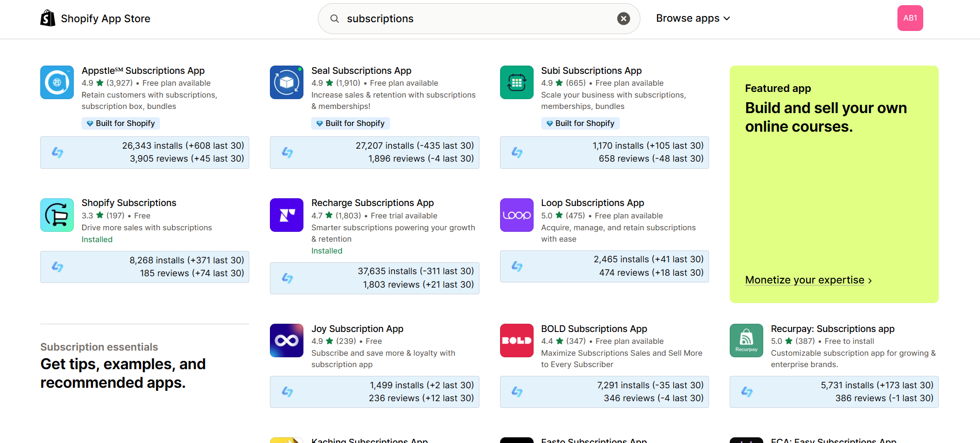The image size is (980, 443).
Task: Open the Loop Subscriptions App title link
Action: (x=592, y=203)
